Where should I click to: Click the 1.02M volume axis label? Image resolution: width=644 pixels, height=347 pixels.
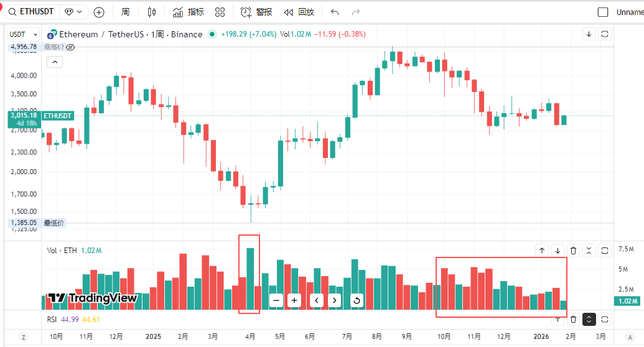[628, 301]
